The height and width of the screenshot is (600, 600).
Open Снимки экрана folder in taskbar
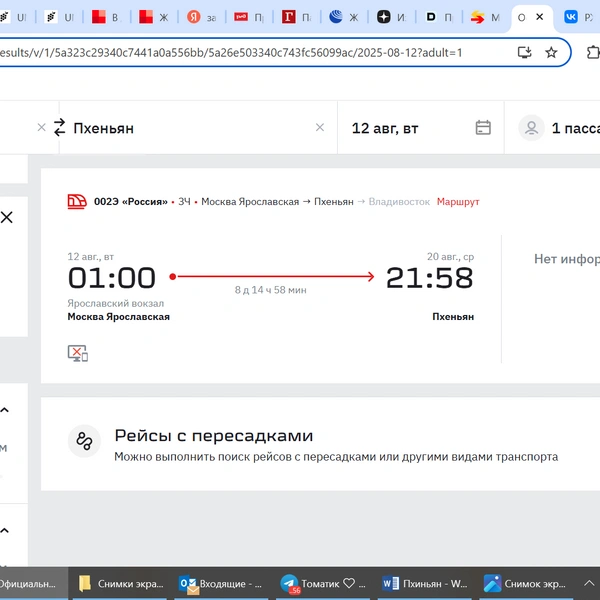click(120, 584)
